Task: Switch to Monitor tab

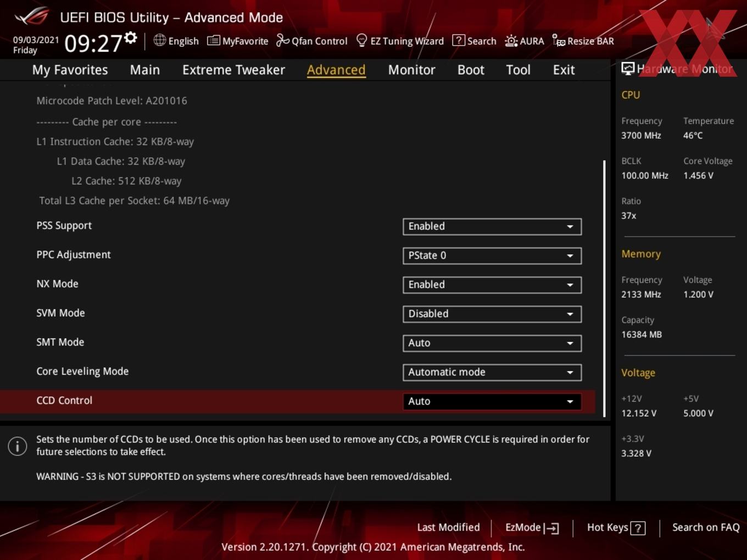Action: [x=411, y=70]
